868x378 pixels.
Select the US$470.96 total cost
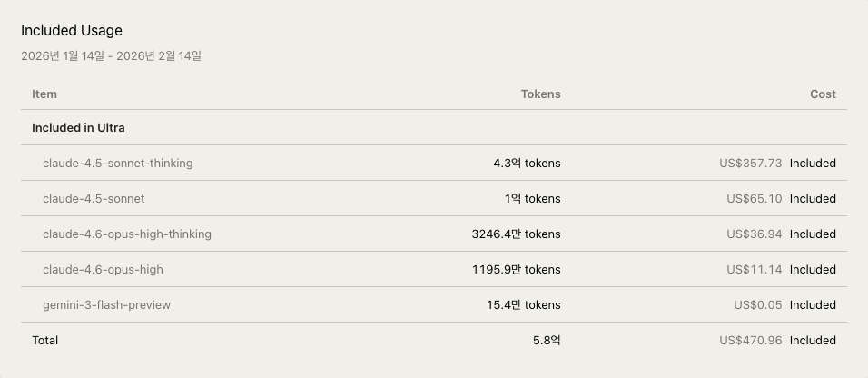tap(750, 341)
